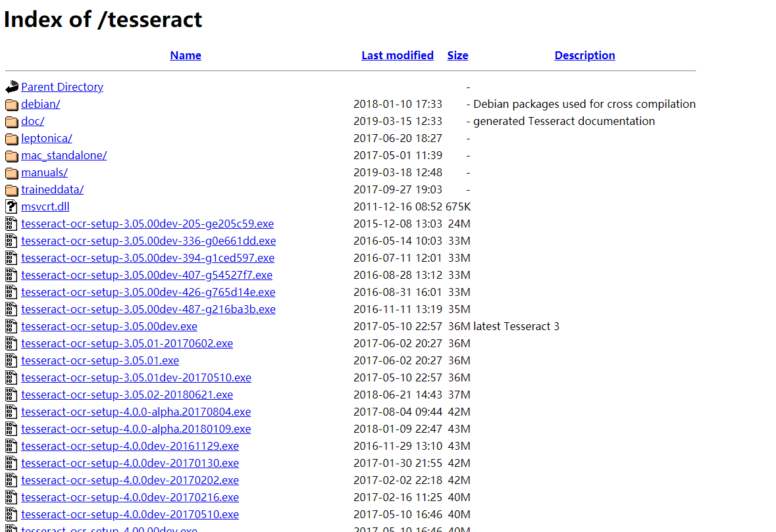The width and height of the screenshot is (776, 532).
Task: Click the folder icon beside manuals/
Action: coord(12,173)
